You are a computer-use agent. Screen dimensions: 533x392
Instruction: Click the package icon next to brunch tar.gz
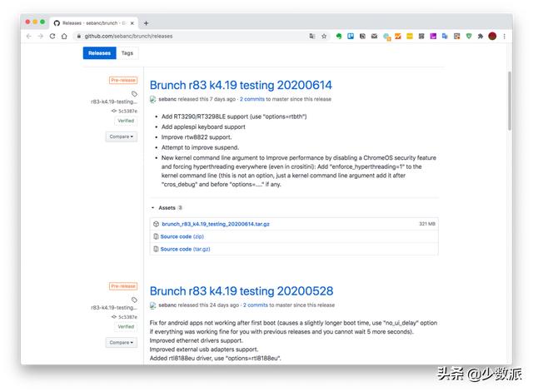[x=156, y=224]
